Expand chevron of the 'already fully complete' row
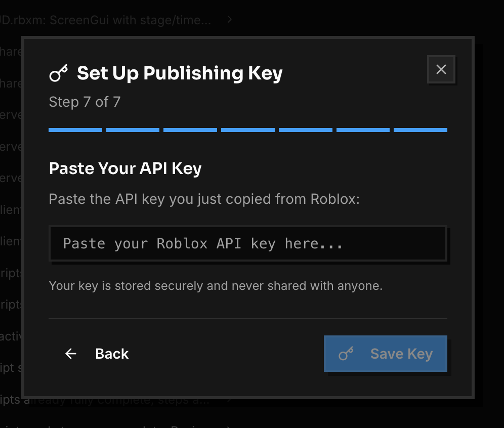 [229, 400]
